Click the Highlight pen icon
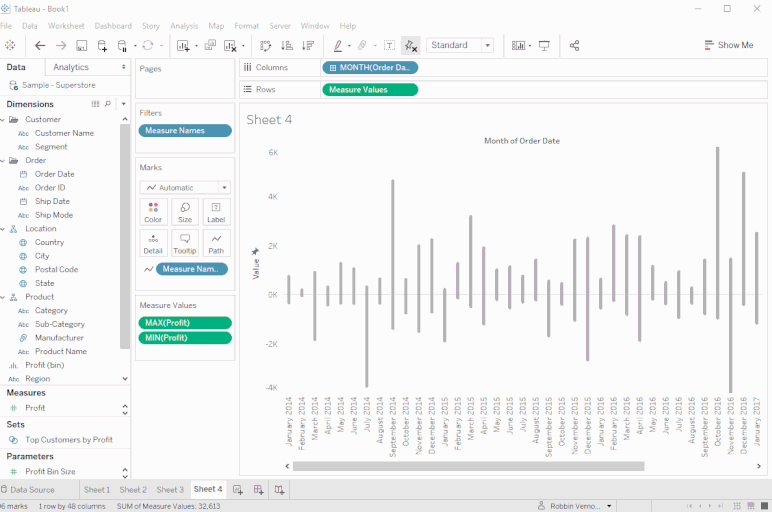 point(338,46)
